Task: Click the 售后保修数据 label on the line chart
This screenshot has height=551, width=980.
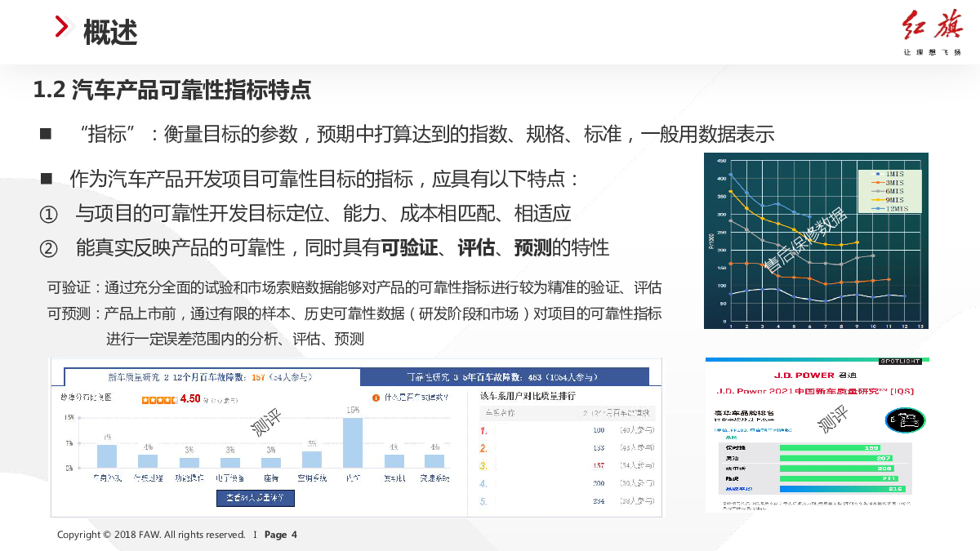Action: coord(806,239)
